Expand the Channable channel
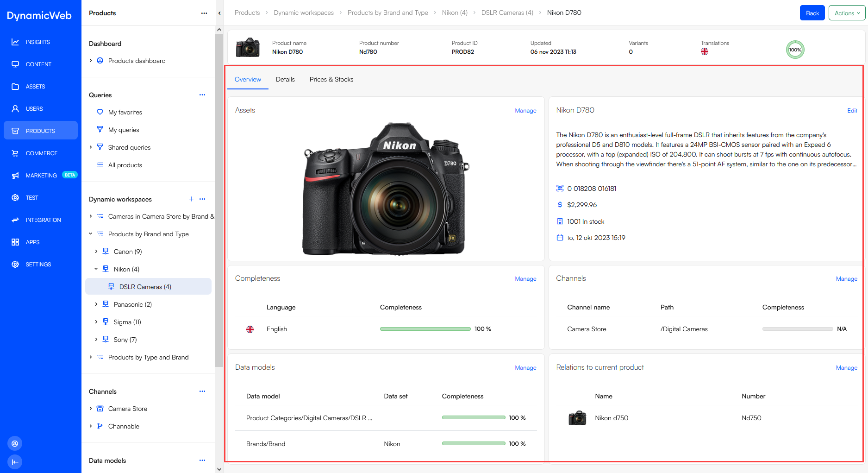This screenshot has height=473, width=868. (91, 426)
